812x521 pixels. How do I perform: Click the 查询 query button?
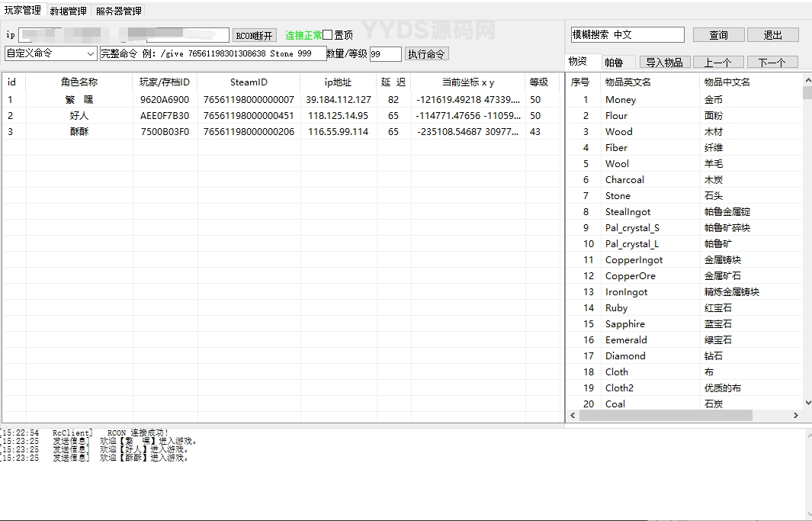point(718,35)
